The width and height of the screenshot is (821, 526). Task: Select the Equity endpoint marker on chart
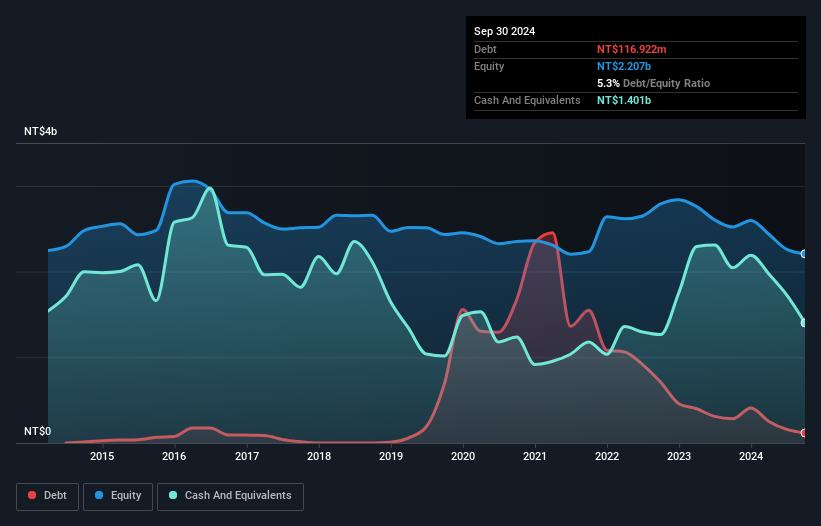point(804,254)
